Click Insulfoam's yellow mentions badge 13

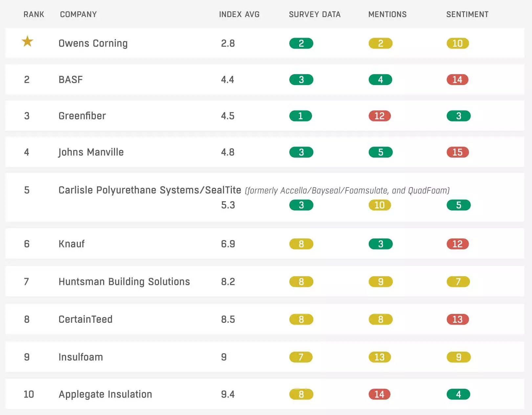[380, 357]
